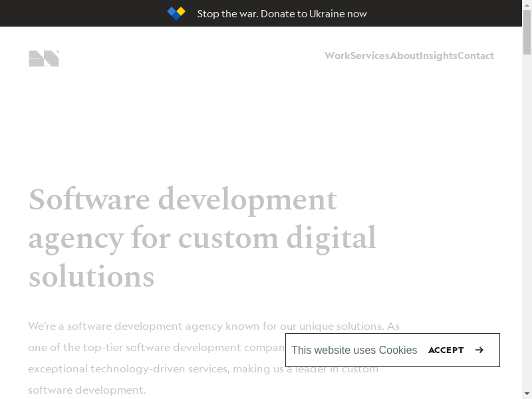Open the Work menu item

click(336, 56)
